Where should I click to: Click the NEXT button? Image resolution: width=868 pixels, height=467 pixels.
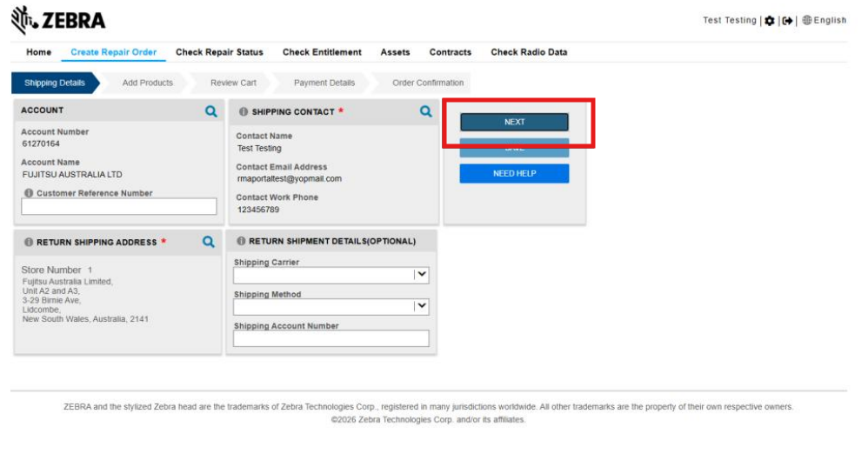pyautogui.click(x=514, y=123)
